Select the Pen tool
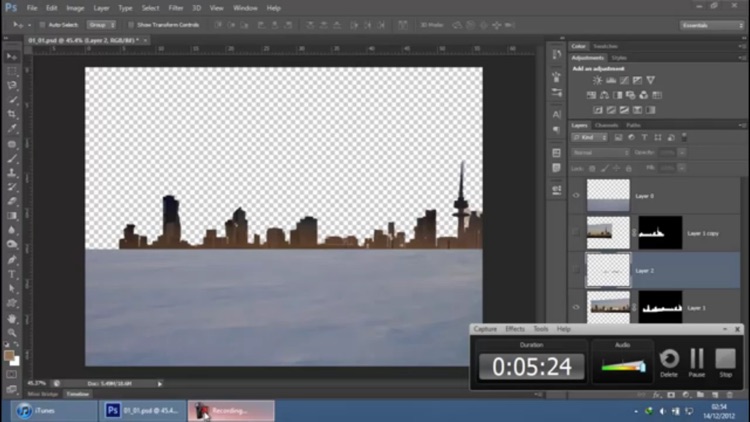 [12, 260]
